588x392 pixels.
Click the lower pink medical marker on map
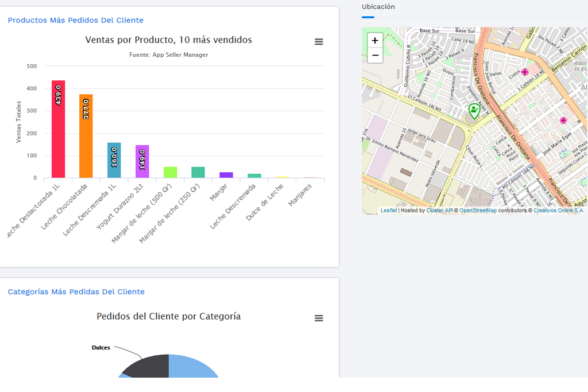pyautogui.click(x=563, y=121)
